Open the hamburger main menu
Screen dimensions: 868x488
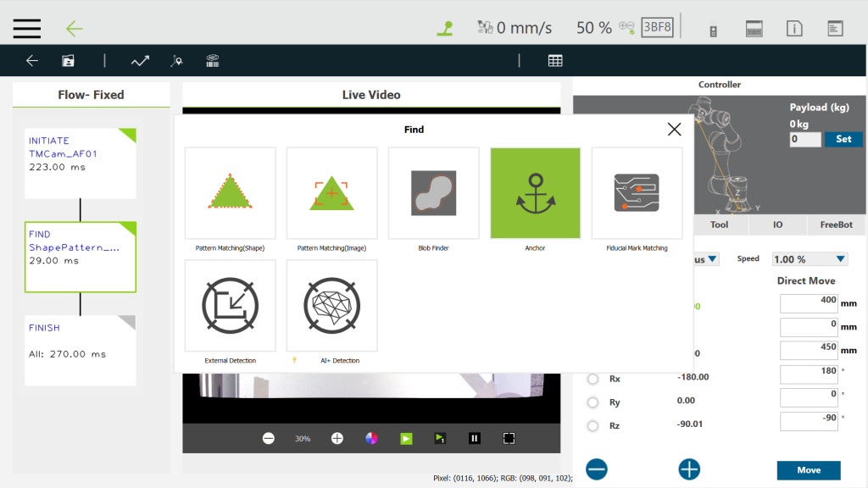[x=27, y=28]
